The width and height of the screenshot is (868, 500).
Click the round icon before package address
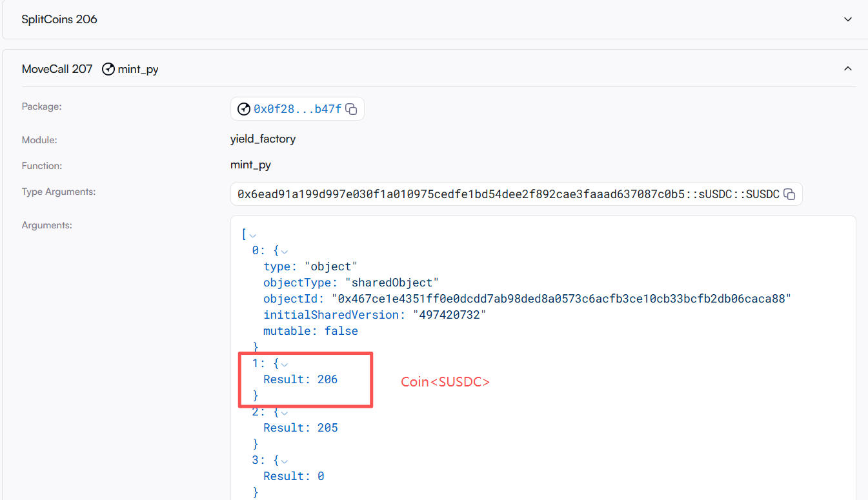243,109
